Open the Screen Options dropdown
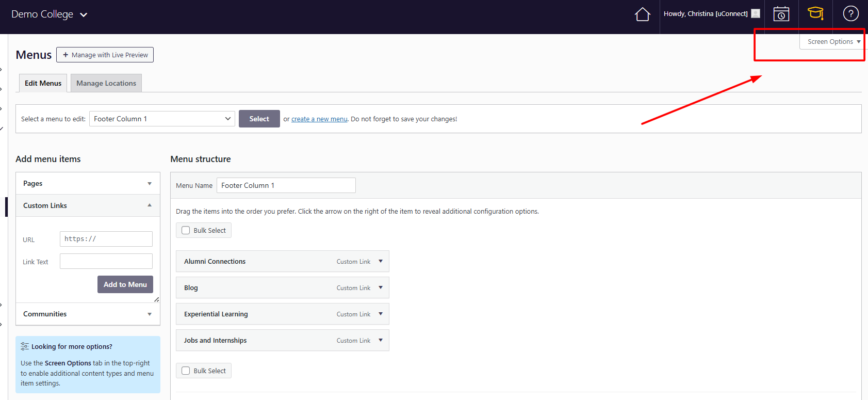This screenshot has height=400, width=868. [833, 42]
